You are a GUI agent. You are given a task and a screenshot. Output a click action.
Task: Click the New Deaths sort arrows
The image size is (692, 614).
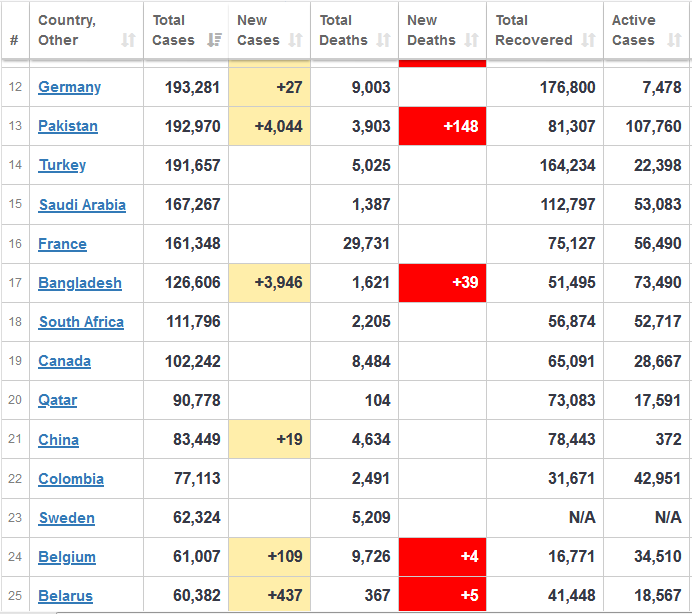point(471,40)
